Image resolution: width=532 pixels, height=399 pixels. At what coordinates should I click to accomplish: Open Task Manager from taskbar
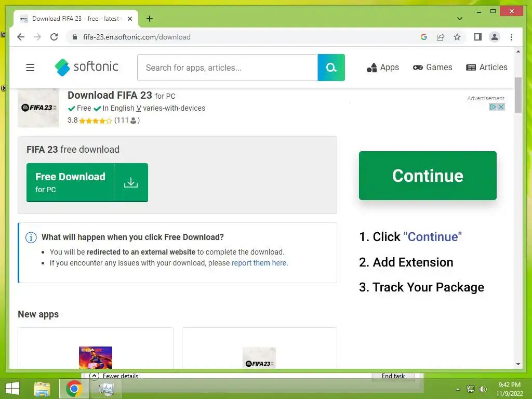click(x=106, y=389)
